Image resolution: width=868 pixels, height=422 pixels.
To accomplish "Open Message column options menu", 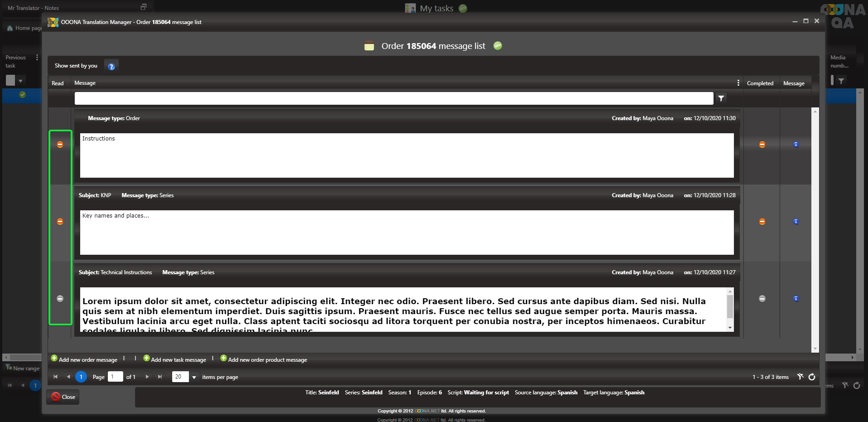I will [x=738, y=83].
